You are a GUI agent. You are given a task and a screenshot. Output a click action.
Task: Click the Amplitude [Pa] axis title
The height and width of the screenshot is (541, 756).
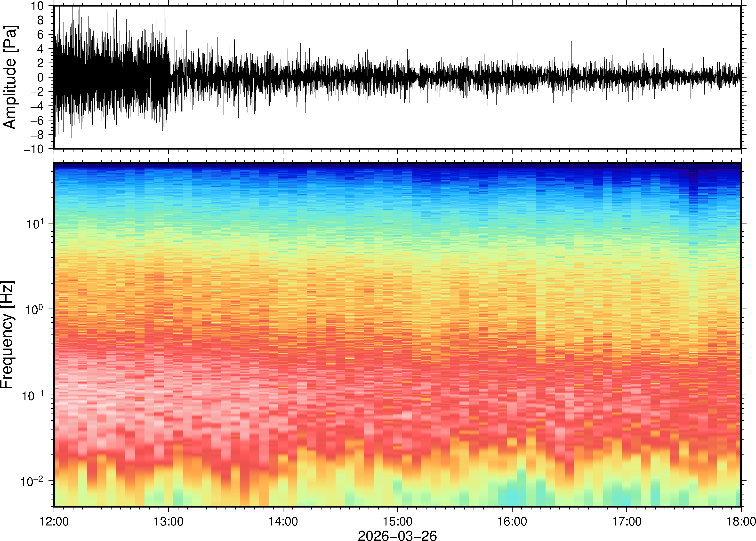pyautogui.click(x=10, y=77)
